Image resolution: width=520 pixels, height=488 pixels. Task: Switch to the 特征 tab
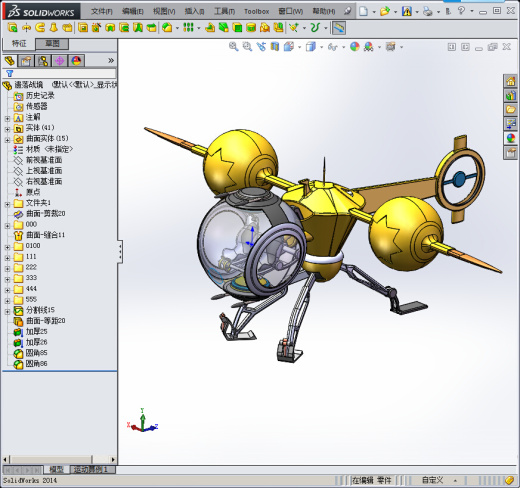coord(19,43)
